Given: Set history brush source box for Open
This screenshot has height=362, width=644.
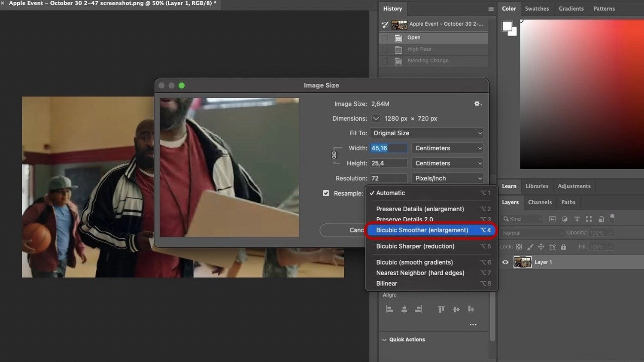Looking at the screenshot, I should tap(385, 38).
